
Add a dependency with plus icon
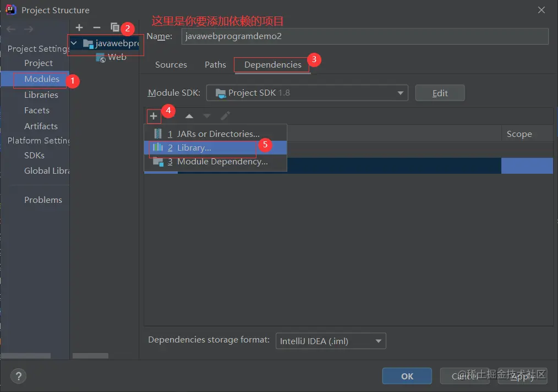point(154,116)
